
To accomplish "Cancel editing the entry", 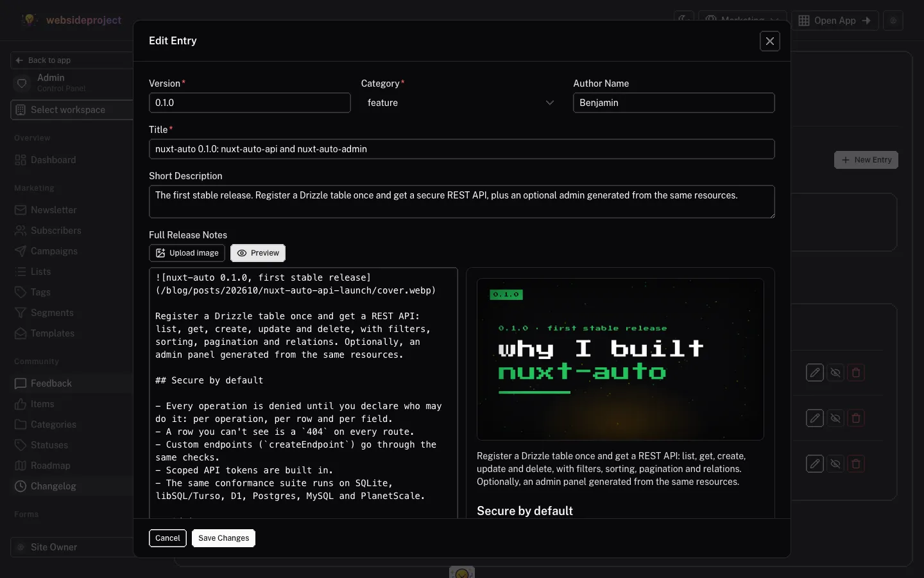I will point(167,538).
